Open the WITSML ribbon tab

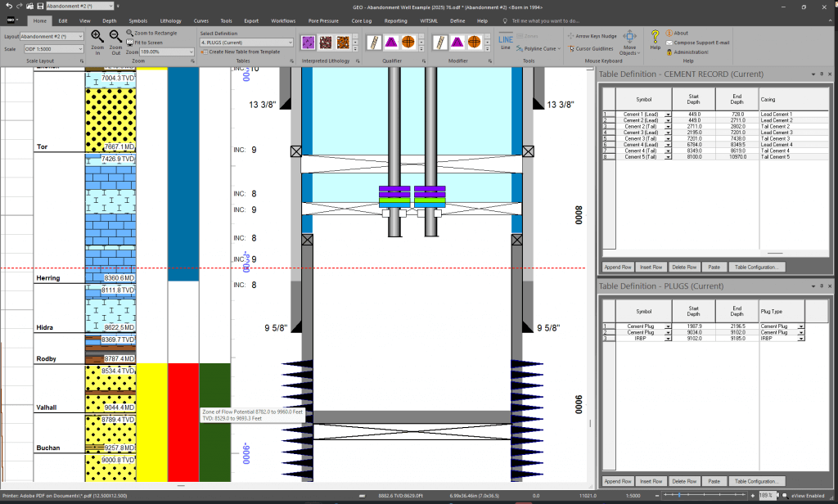pos(429,20)
